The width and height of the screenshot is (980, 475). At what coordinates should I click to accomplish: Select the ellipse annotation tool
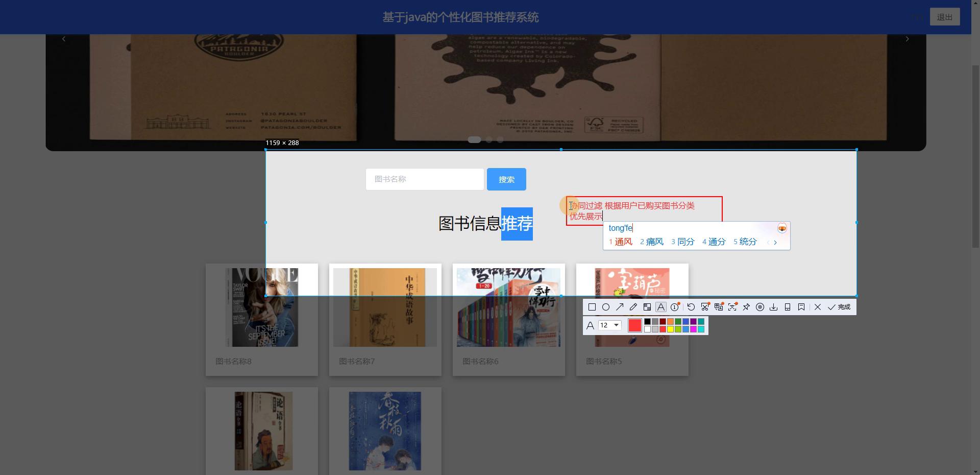click(606, 307)
